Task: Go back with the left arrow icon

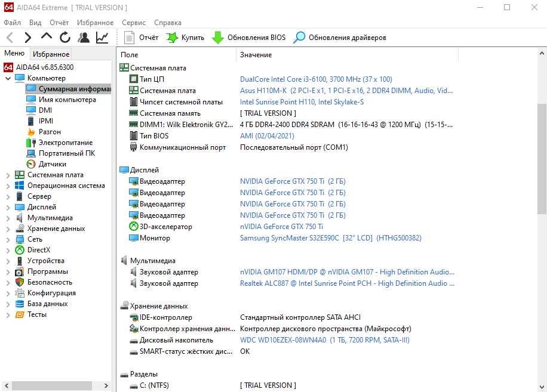Action: pos(10,37)
